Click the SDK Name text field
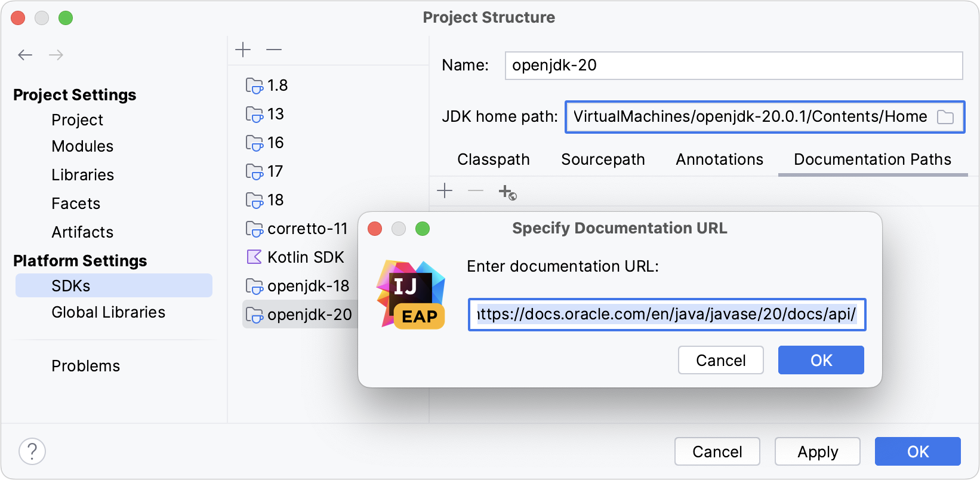 (x=734, y=66)
